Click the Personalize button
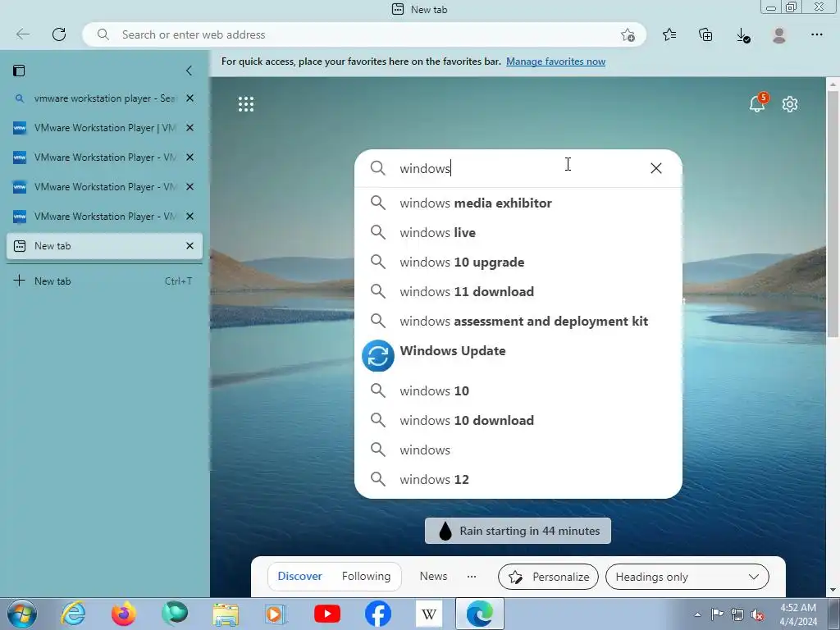This screenshot has width=840, height=630. point(548,577)
